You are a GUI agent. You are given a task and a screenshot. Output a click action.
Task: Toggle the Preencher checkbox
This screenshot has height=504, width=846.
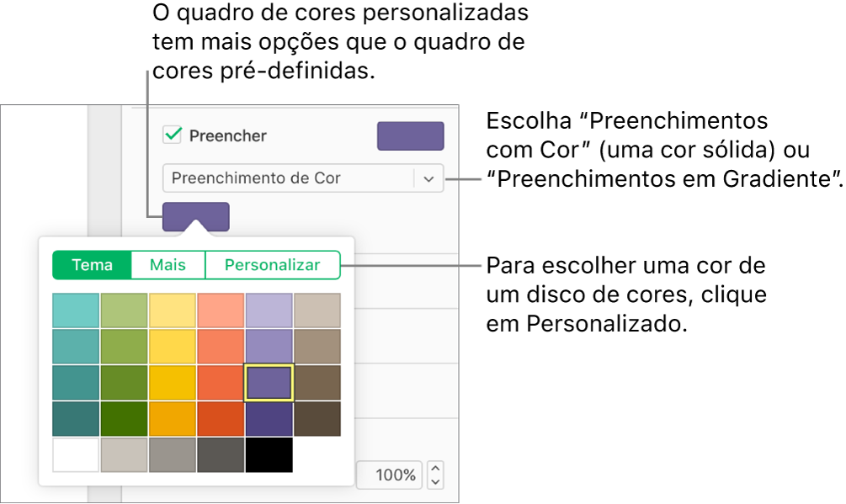click(x=172, y=135)
